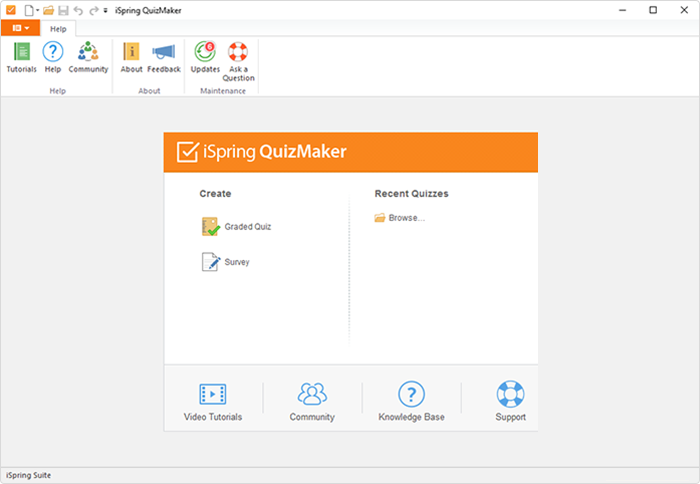Viewport: 700px width, 484px height.
Task: Click the New document quick access icon
Action: pyautogui.click(x=29, y=10)
